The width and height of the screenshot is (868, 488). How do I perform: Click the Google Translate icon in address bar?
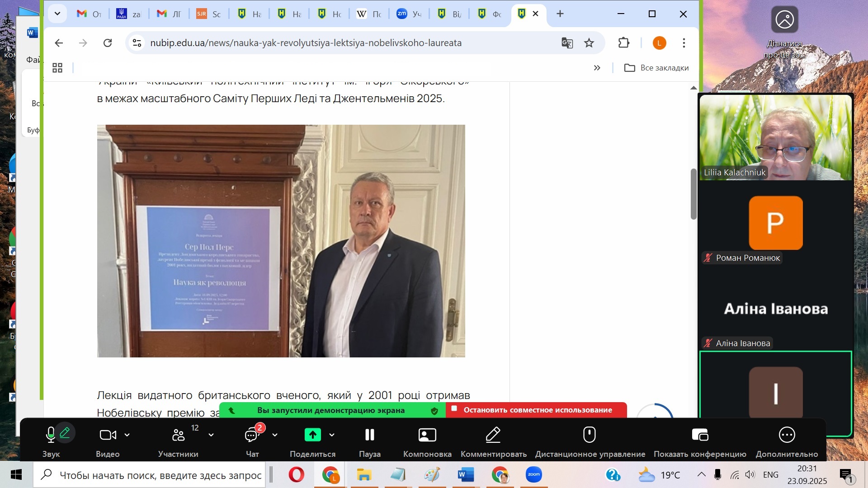[x=567, y=43]
